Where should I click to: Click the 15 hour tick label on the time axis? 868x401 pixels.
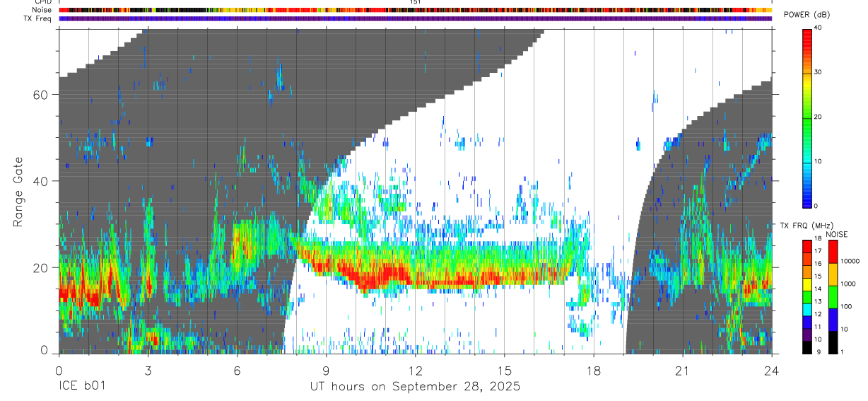[505, 371]
